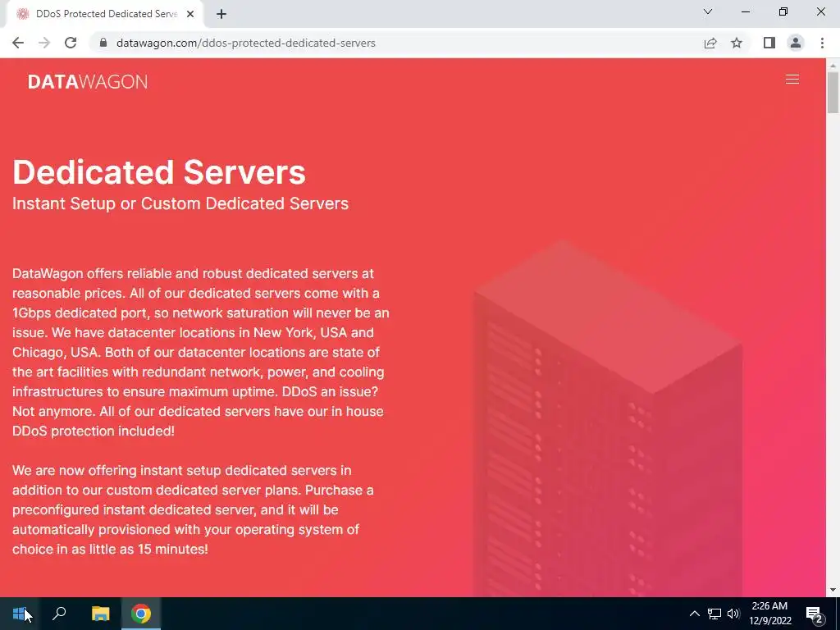Open the Chrome profile avatar menu
Image resolution: width=840 pixels, height=630 pixels.
tap(796, 43)
